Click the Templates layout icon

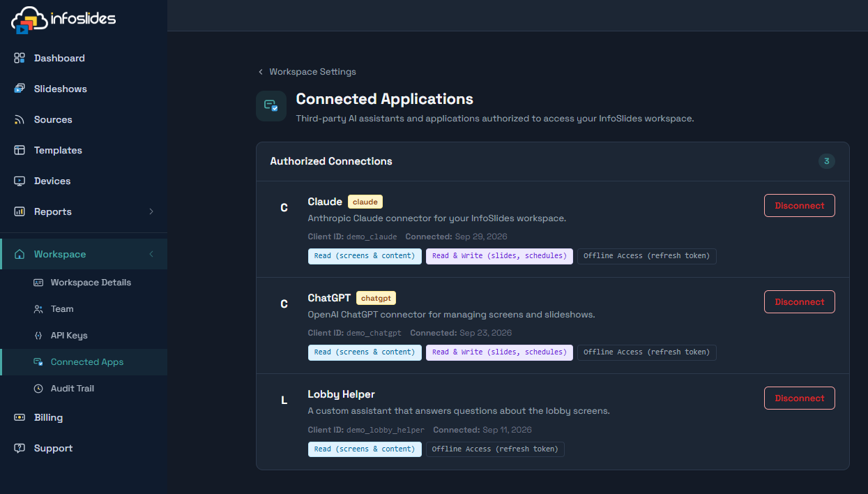pyautogui.click(x=20, y=150)
